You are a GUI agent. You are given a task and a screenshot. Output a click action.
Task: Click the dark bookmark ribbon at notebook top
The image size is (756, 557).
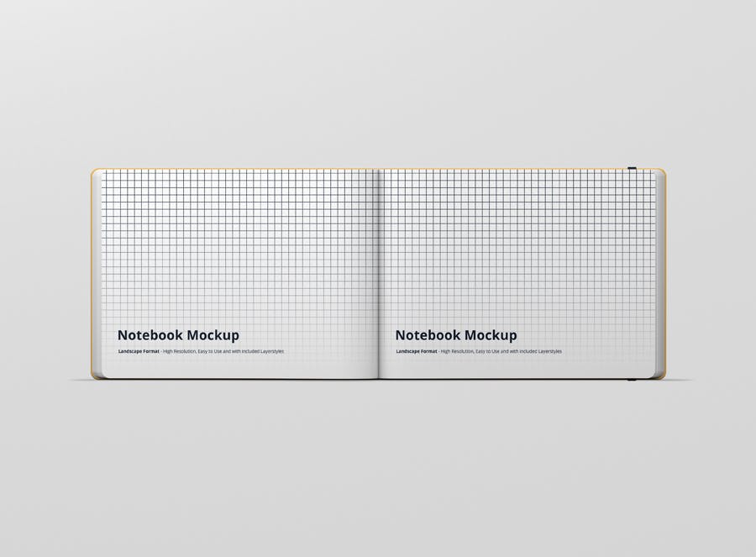631,170
